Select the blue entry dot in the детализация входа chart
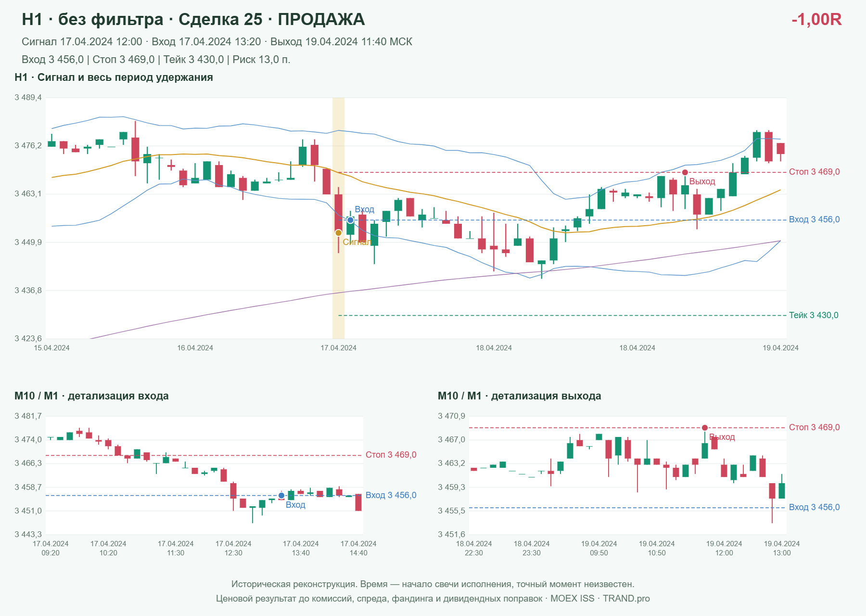 pos(281,496)
